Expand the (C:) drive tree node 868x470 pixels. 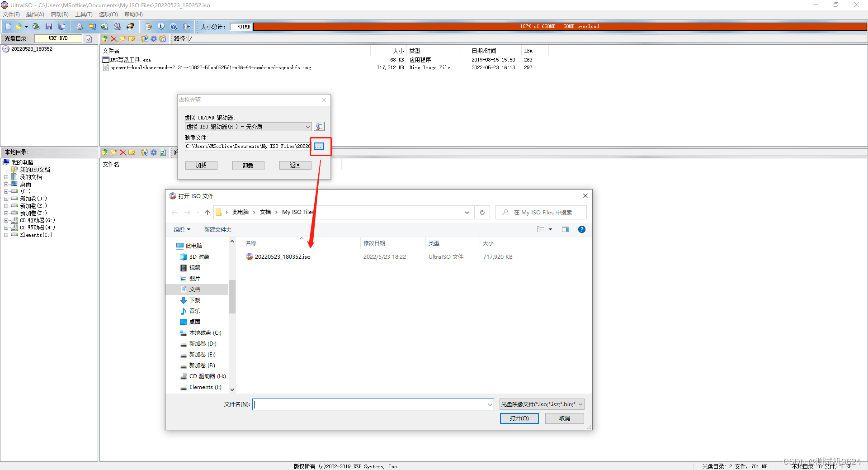pyautogui.click(x=6, y=192)
